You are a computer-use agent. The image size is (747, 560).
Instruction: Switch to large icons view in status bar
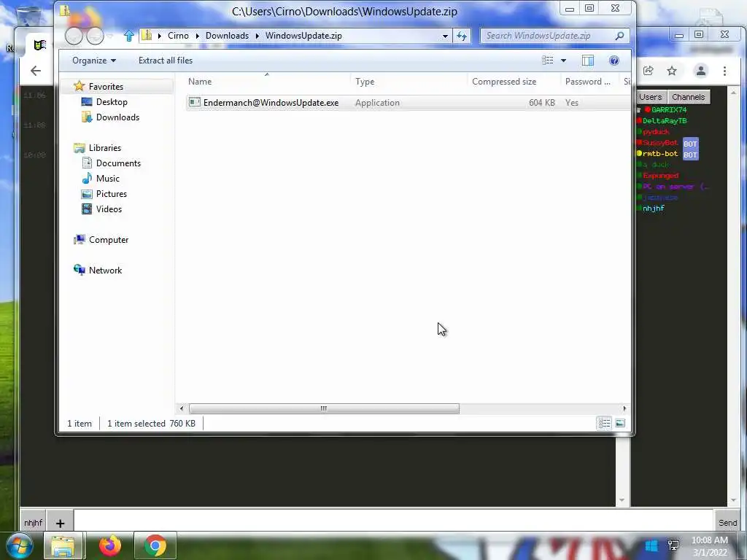tap(620, 424)
